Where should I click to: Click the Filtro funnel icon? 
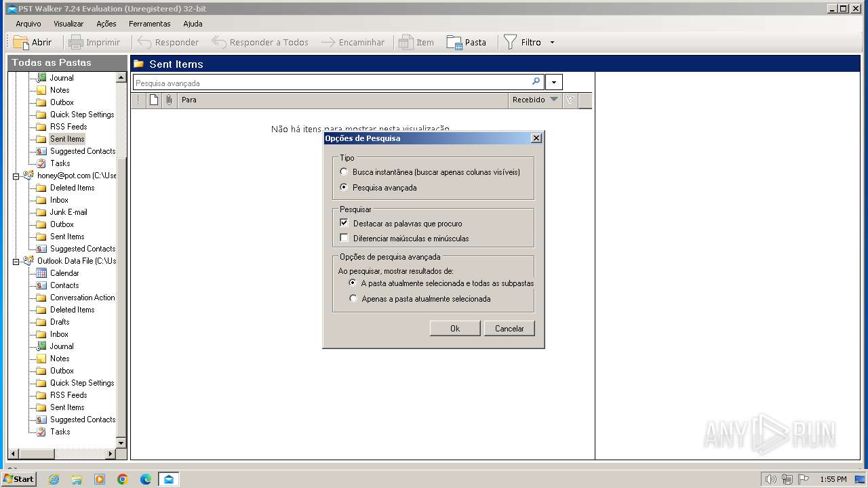[510, 42]
